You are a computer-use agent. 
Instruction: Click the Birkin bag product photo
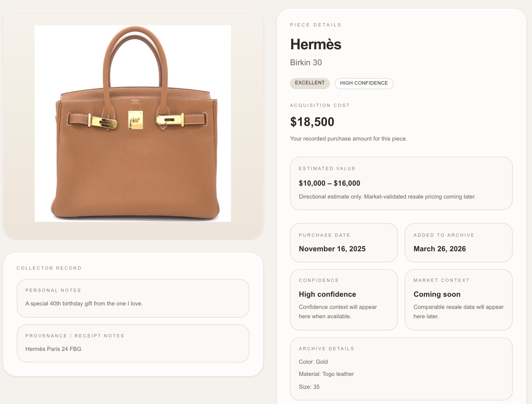click(133, 124)
